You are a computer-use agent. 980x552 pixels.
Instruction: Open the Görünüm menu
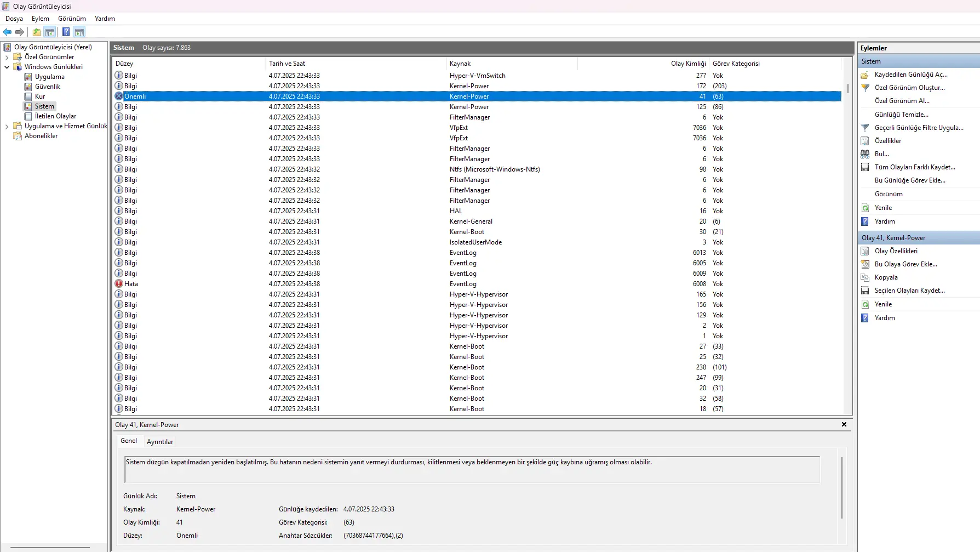(72, 19)
